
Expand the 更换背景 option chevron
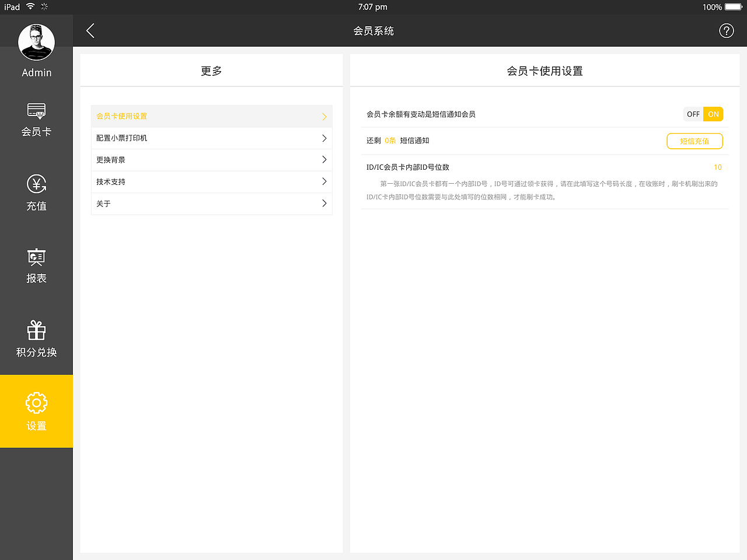point(324,160)
